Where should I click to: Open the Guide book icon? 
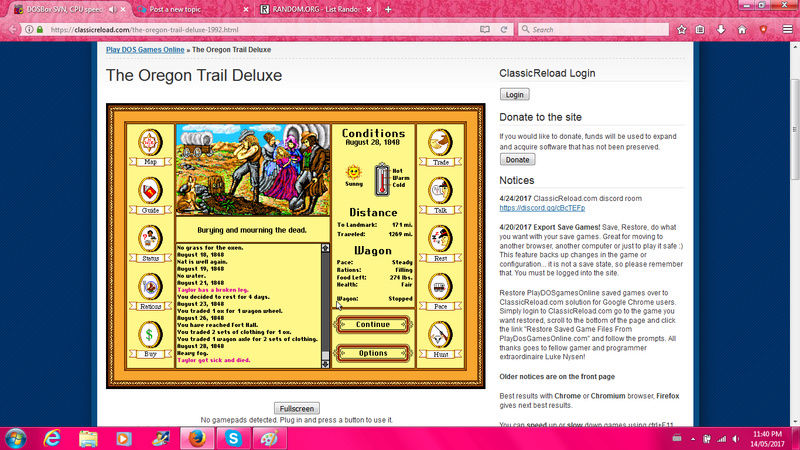(150, 191)
